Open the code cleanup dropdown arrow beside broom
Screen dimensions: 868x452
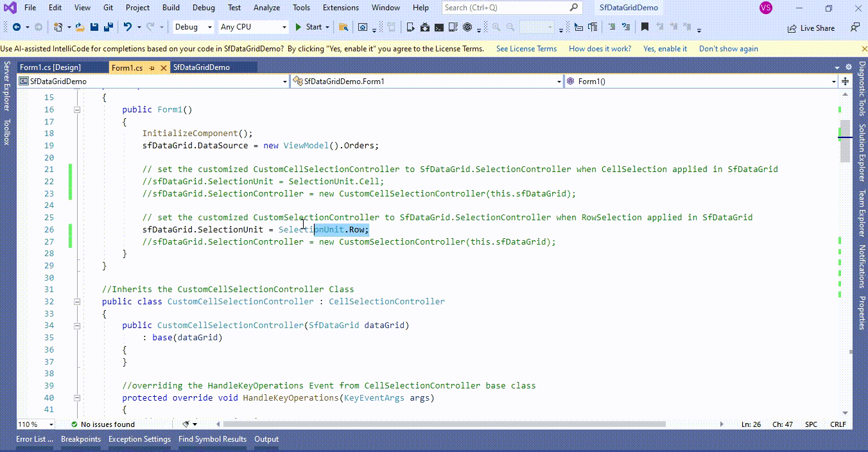pos(195,424)
